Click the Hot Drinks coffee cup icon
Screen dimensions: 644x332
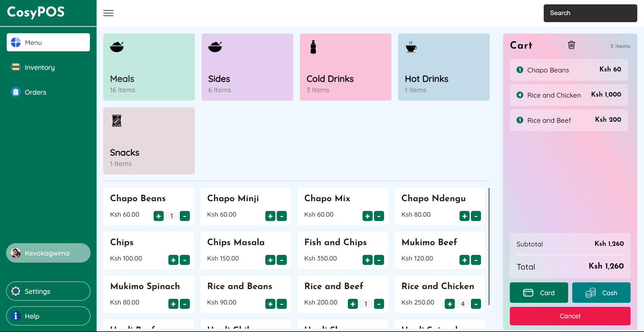pos(411,47)
